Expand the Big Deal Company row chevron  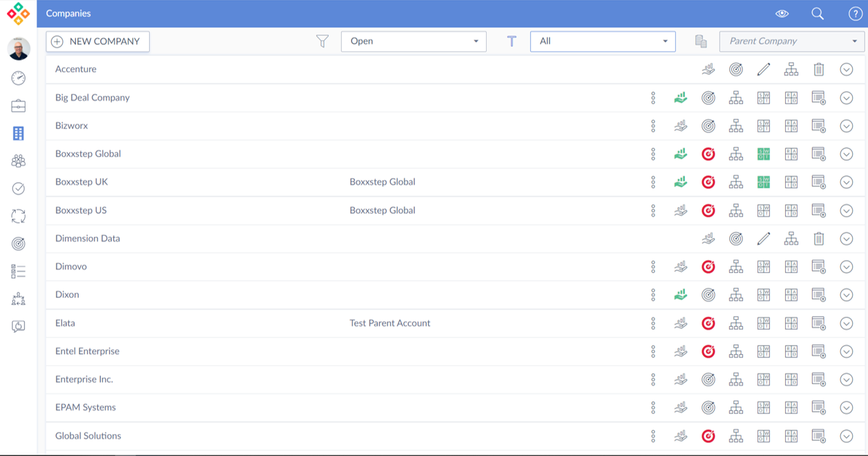pos(847,98)
